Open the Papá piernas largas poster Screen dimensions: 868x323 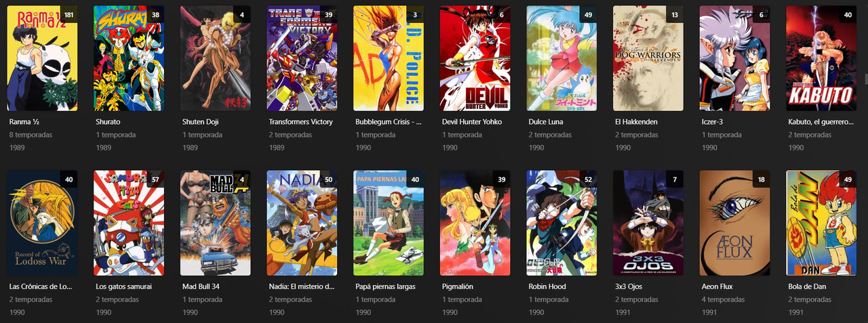click(389, 223)
